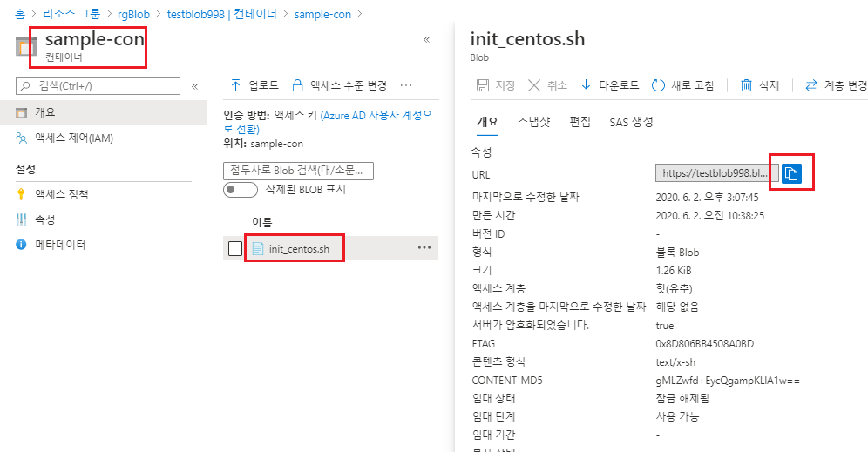Click the 잠금 해제됨 lease status value

tap(682, 398)
